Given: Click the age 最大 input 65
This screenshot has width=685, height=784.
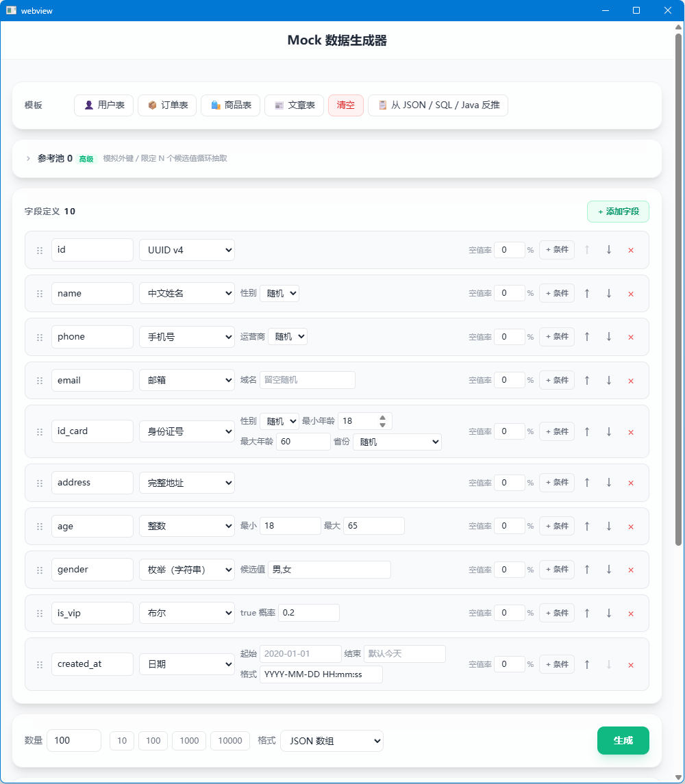Looking at the screenshot, I should [374, 526].
